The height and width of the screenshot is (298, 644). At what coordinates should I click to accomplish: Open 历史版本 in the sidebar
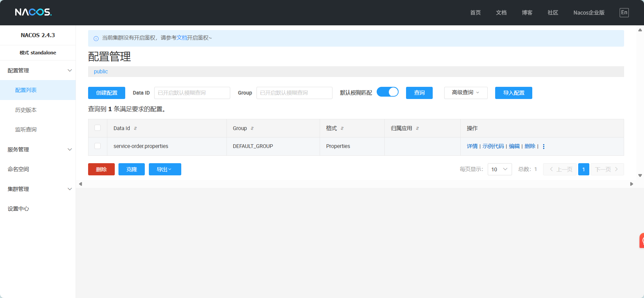26,110
